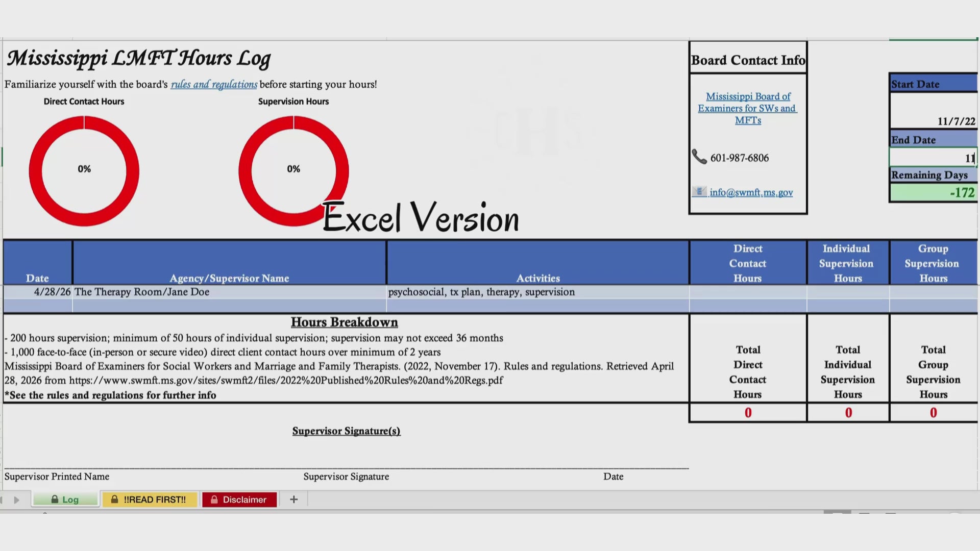Open the rules and regulations link

coord(214,84)
